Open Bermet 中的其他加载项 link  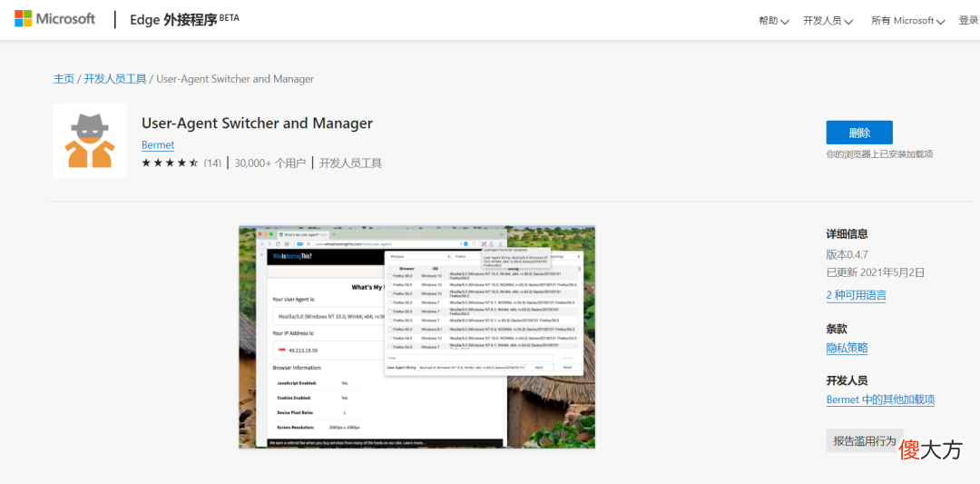880,400
